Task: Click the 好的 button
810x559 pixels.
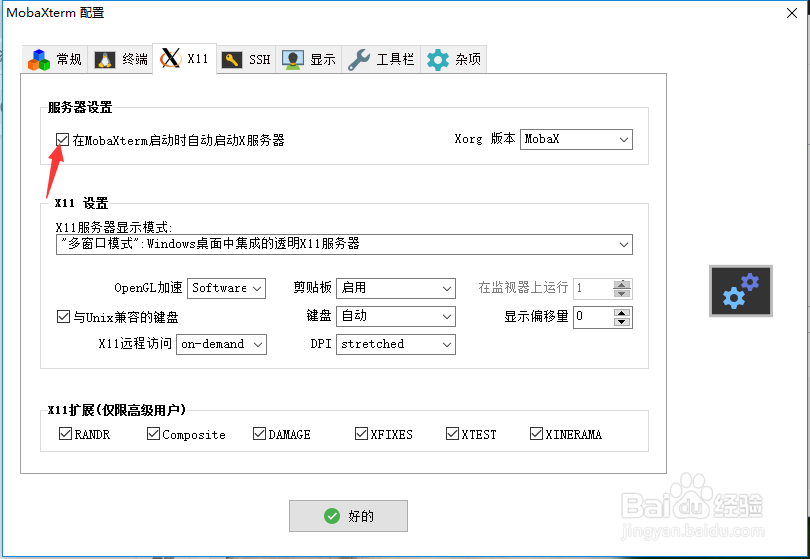Action: [x=348, y=516]
